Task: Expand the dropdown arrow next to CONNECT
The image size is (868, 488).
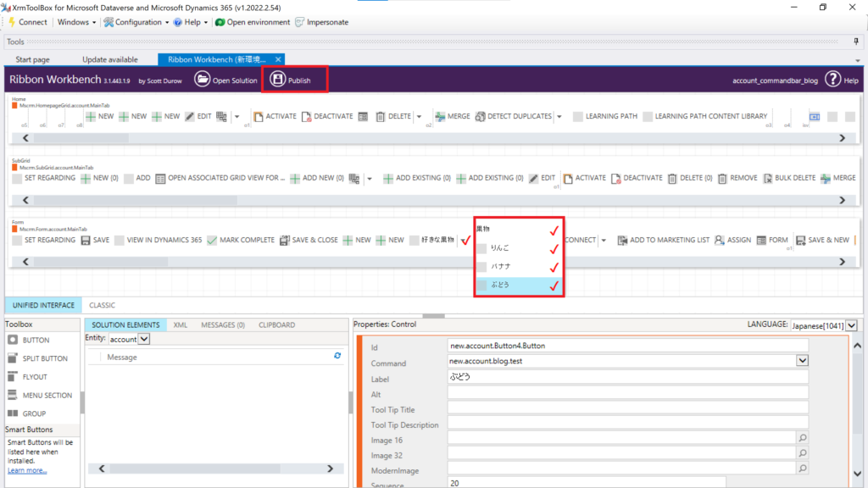Action: coord(604,240)
